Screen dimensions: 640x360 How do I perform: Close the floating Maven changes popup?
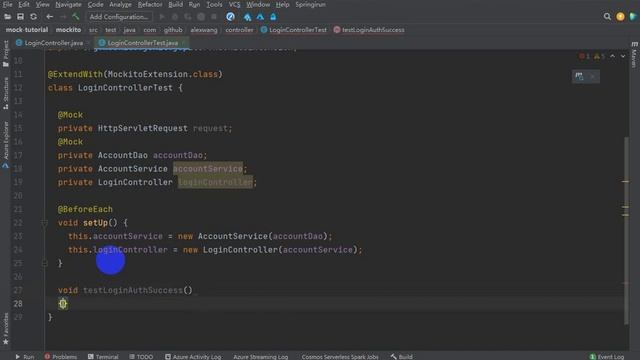(593, 76)
